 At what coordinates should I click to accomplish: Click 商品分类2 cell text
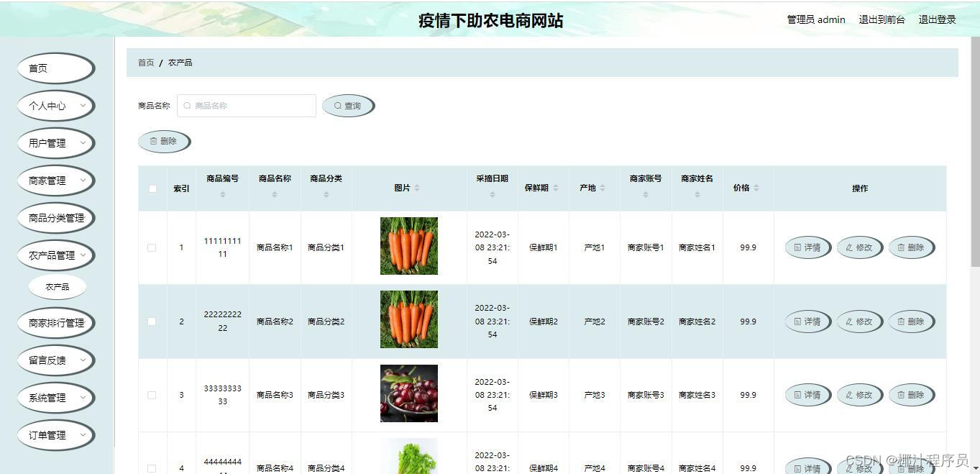pyautogui.click(x=326, y=322)
